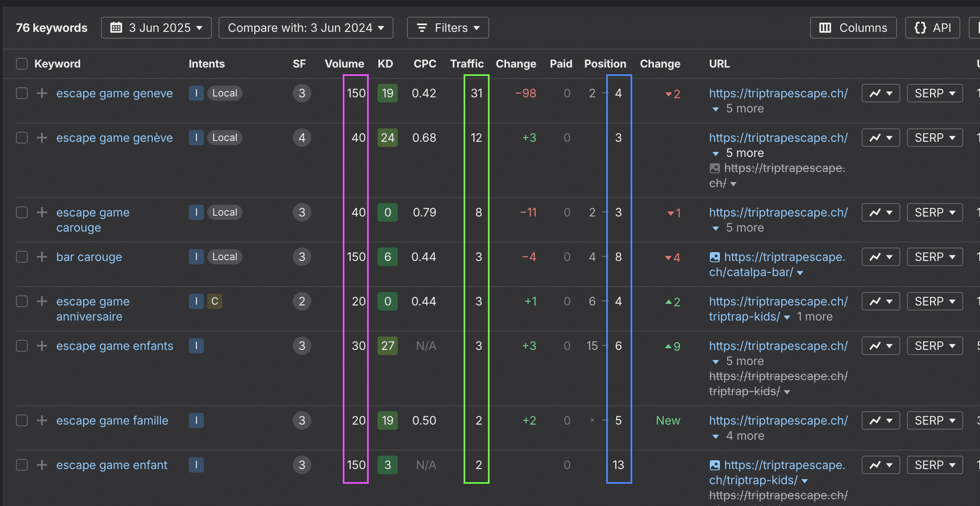Click CPC value 0.79 in carouge row

point(424,212)
